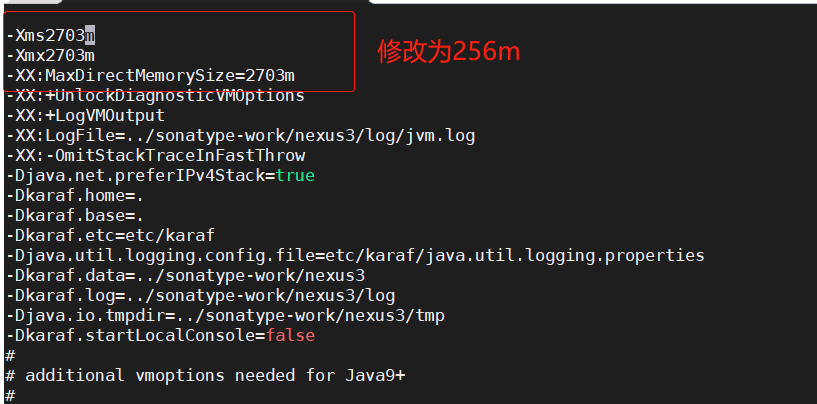817x404 pixels.
Task: Click the -Dkaraf.etc=etc/karaf line
Action: [110, 235]
